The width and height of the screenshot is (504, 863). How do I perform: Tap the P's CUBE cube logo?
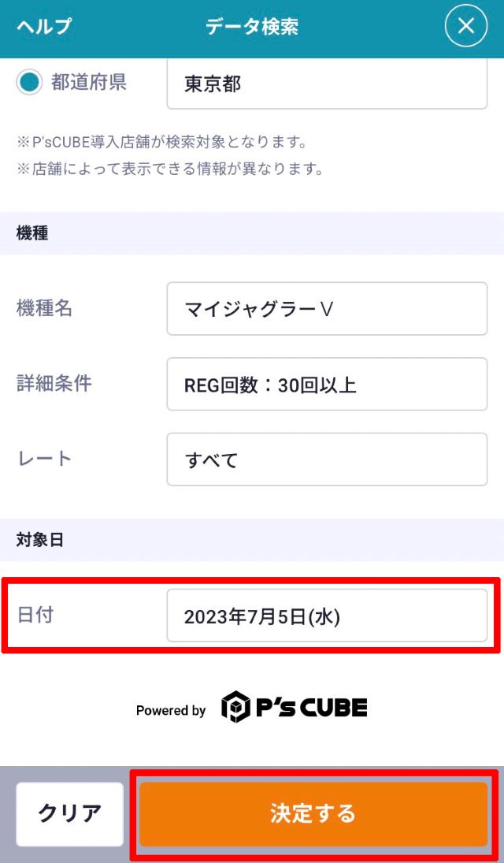pyautogui.click(x=235, y=707)
